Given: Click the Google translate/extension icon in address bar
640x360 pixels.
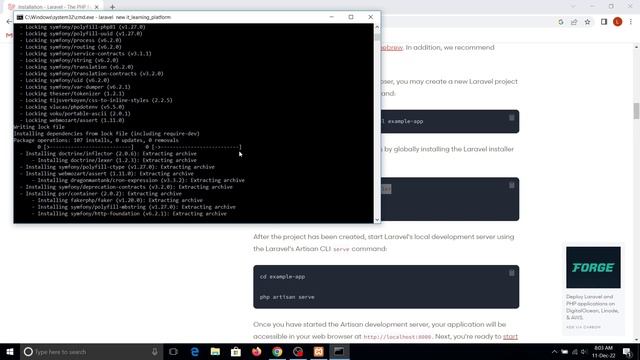Looking at the screenshot, I should (x=561, y=22).
